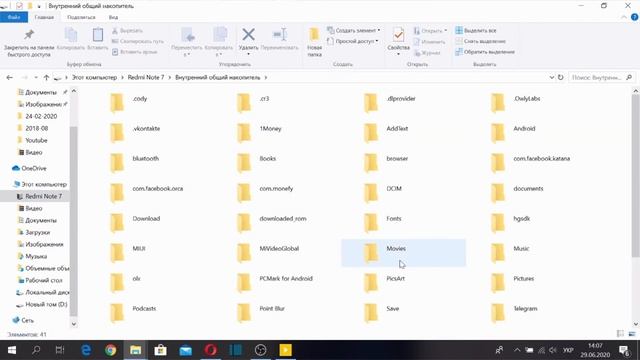Click the Up one level arrow
The width and height of the screenshot is (640, 360).
(46, 78)
